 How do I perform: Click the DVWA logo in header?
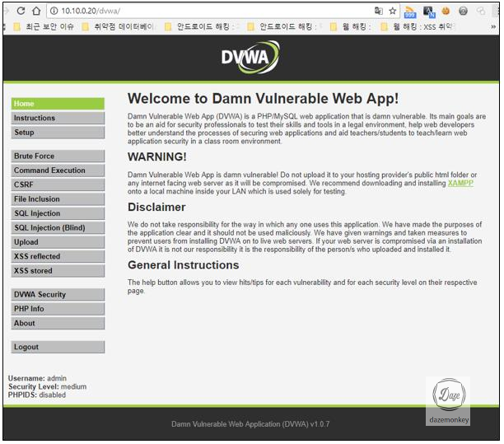point(250,57)
